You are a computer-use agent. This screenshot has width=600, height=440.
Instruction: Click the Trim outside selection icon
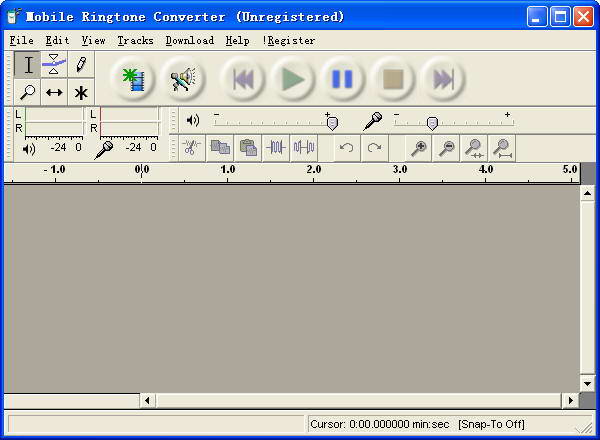tap(276, 148)
